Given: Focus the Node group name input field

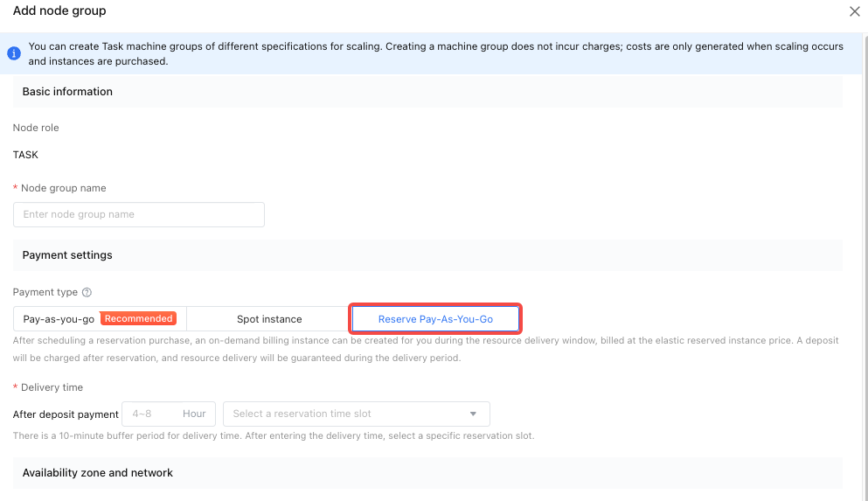Looking at the screenshot, I should click(139, 215).
